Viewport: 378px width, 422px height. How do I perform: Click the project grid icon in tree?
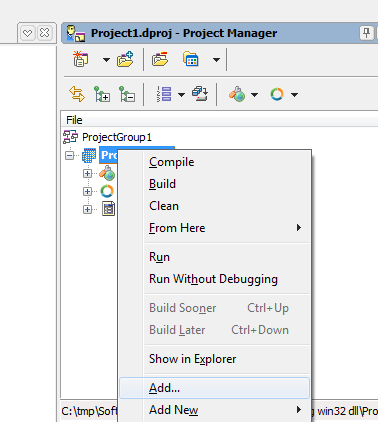[89, 155]
